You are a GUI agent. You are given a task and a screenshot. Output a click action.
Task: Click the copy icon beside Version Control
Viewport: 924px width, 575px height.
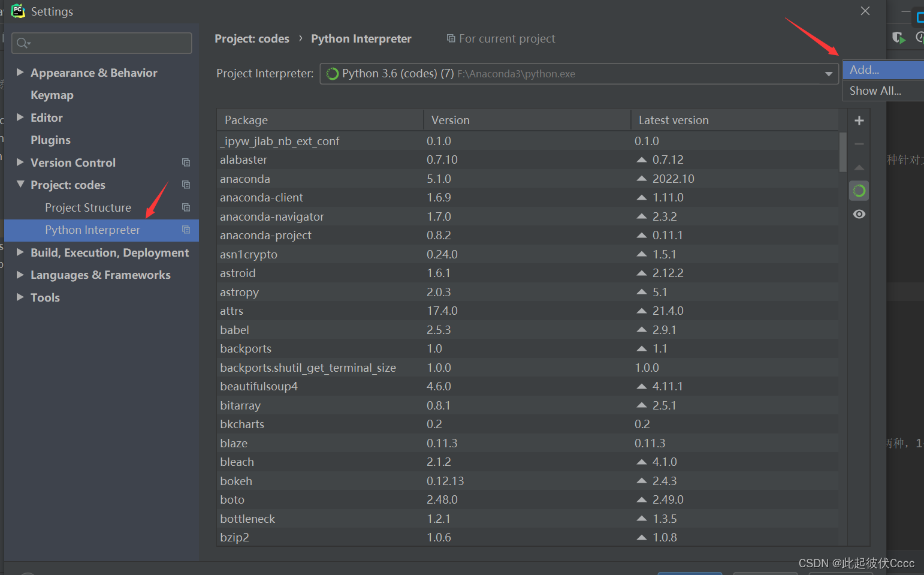[186, 162]
